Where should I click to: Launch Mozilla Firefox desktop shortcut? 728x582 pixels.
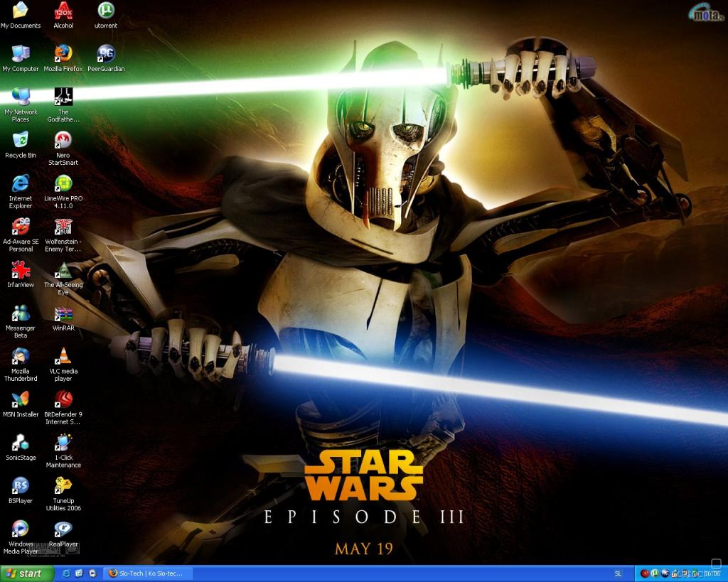[63, 58]
